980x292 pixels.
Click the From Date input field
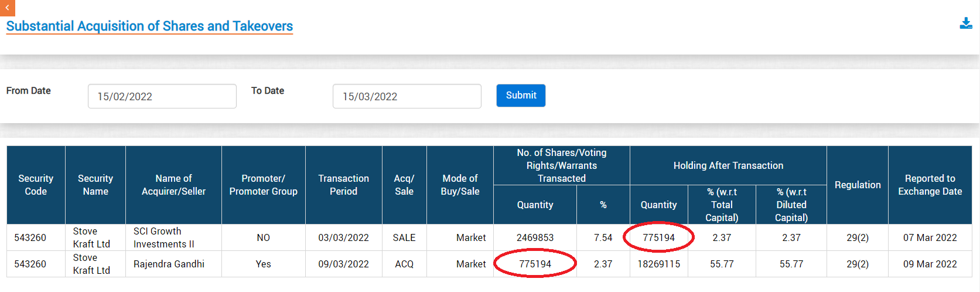[162, 96]
